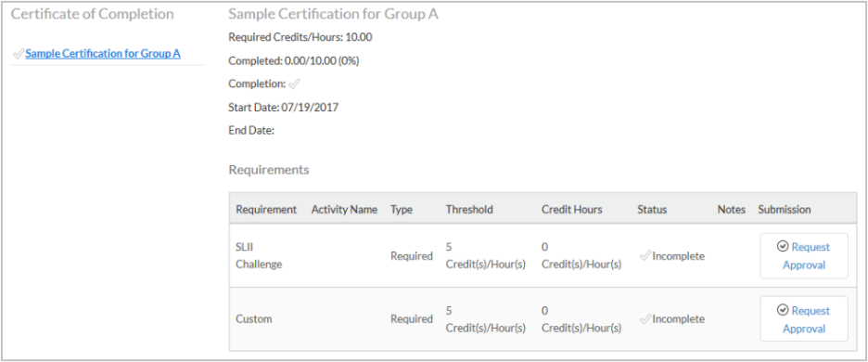Click Incomplete checkmark in Custom row
The width and height of the screenshot is (868, 362).
tap(645, 319)
